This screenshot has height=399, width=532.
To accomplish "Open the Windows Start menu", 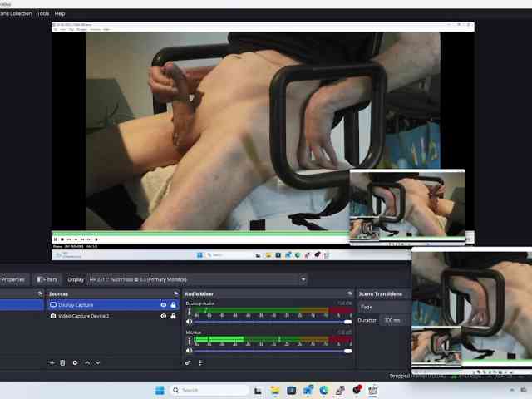I will coord(160,390).
